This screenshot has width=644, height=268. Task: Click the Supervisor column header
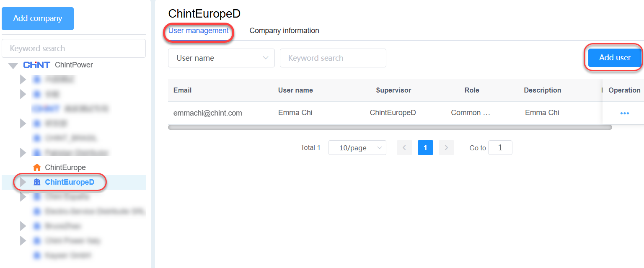[x=393, y=90]
